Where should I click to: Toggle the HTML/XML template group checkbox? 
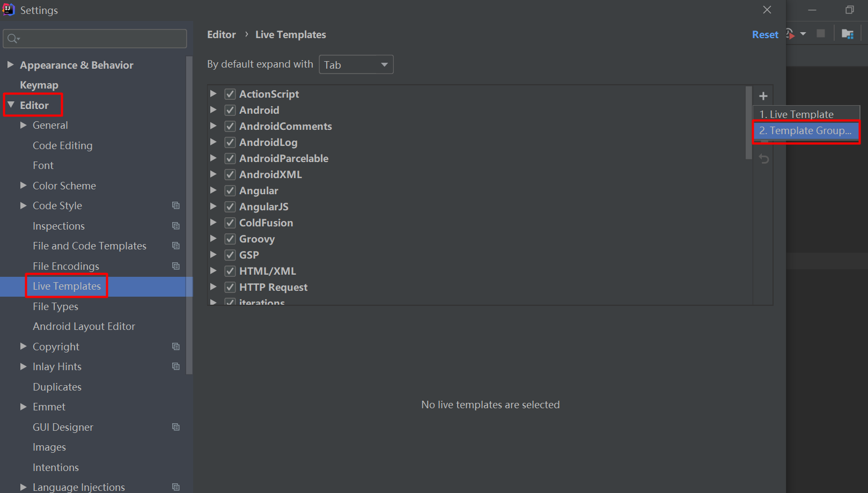[230, 271]
